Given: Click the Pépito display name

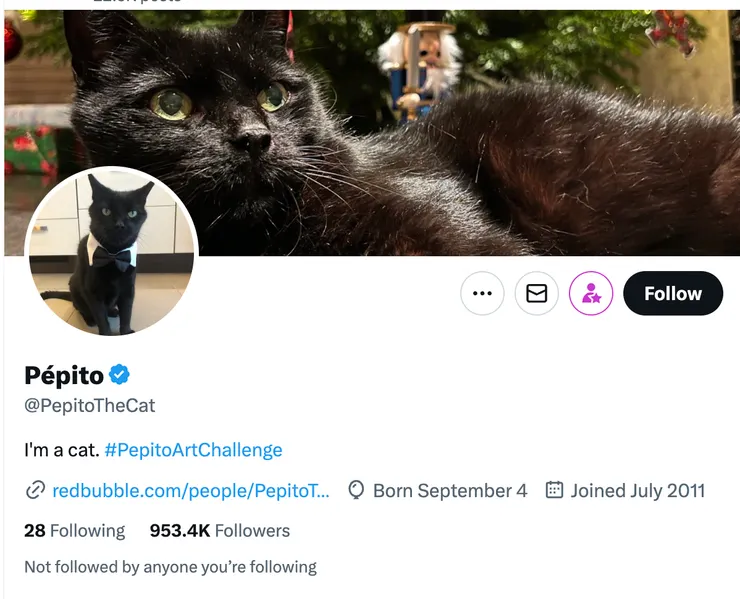Looking at the screenshot, I should click(64, 375).
